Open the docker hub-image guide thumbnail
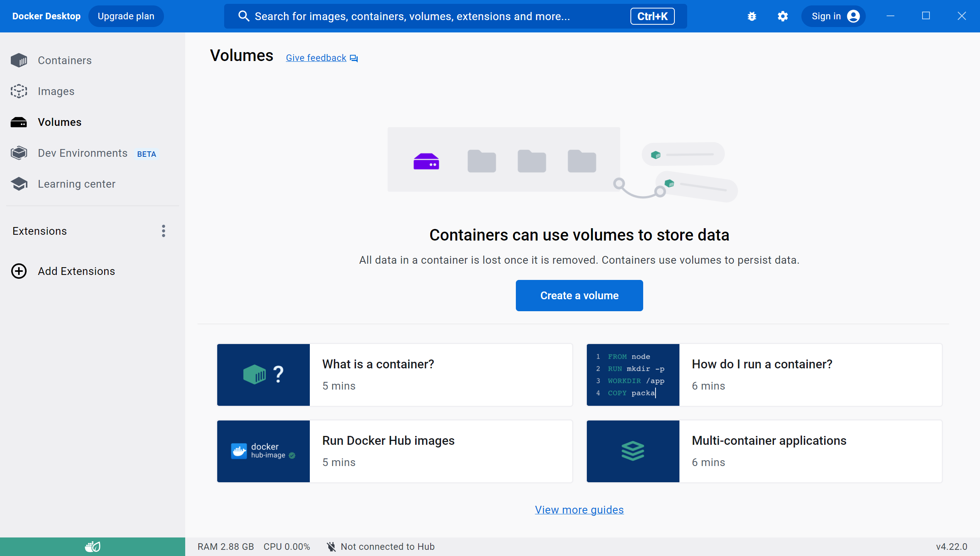This screenshot has width=980, height=556. (264, 451)
